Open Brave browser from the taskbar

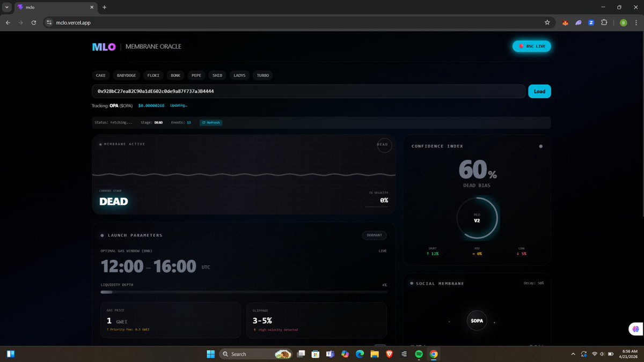pos(389,353)
